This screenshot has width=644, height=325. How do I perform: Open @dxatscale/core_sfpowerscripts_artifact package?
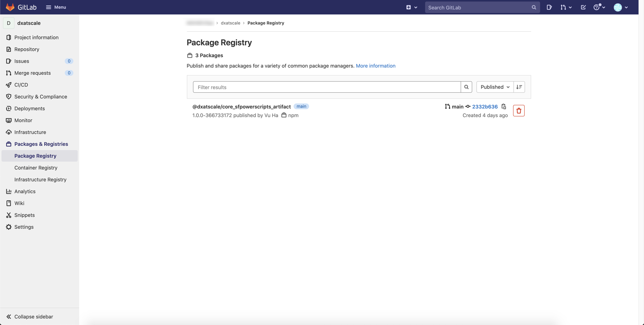tap(241, 107)
